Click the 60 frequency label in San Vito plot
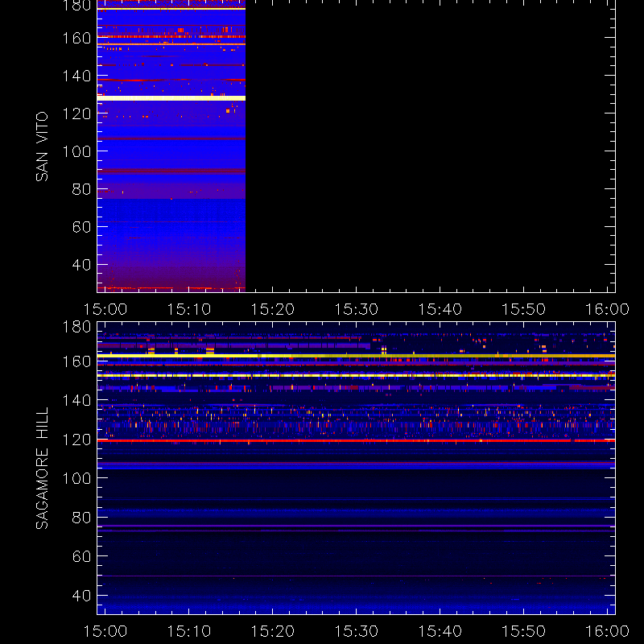This screenshot has height=644, width=644. [82, 227]
